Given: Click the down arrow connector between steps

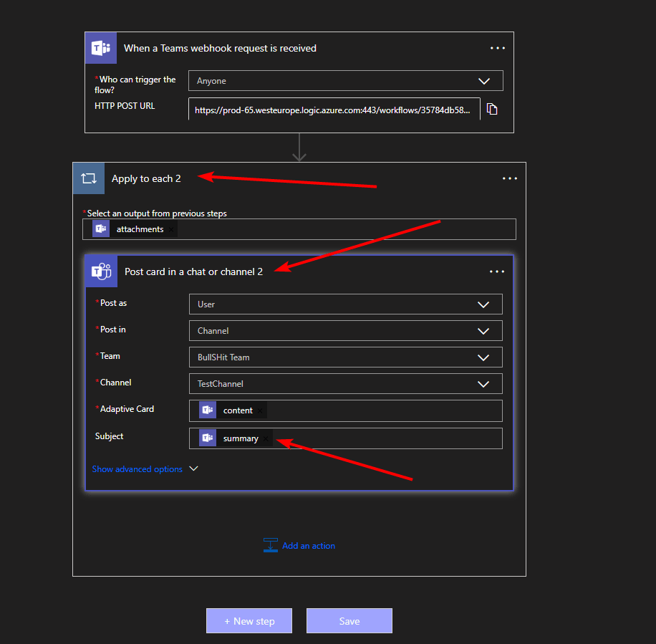Looking at the screenshot, I should (x=299, y=148).
